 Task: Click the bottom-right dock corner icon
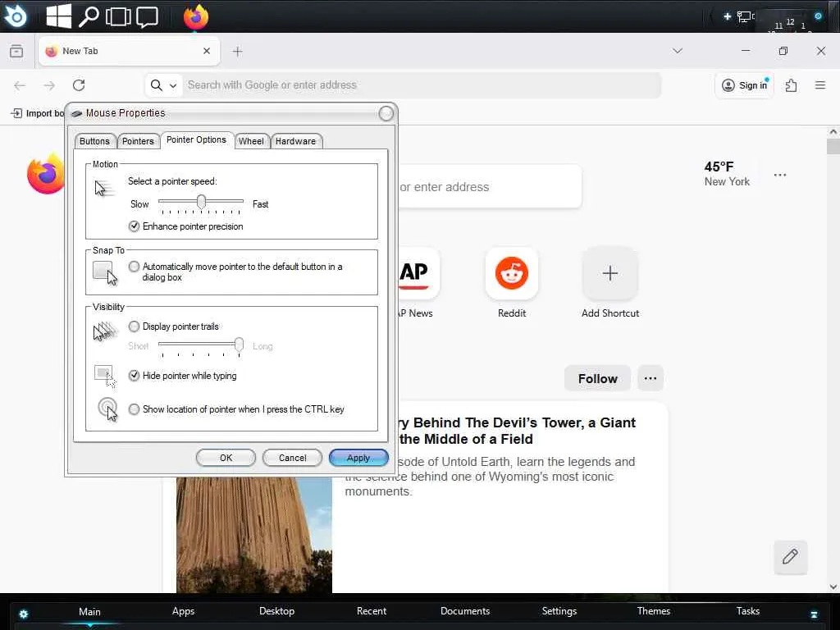814,614
